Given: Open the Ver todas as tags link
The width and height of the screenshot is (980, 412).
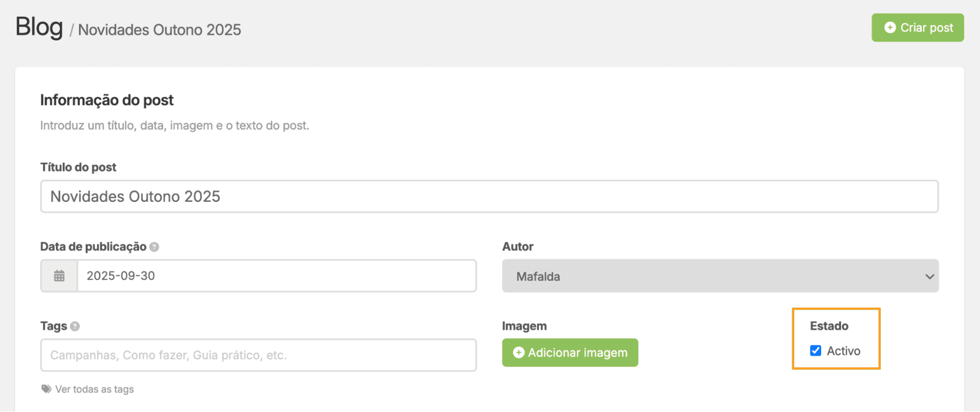Looking at the screenshot, I should point(94,389).
